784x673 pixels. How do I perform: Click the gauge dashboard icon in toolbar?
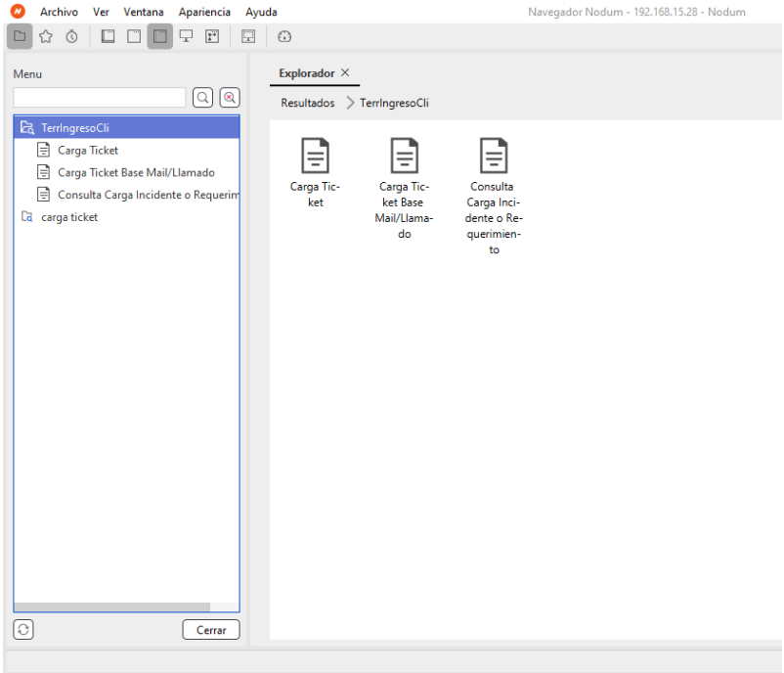(x=284, y=37)
